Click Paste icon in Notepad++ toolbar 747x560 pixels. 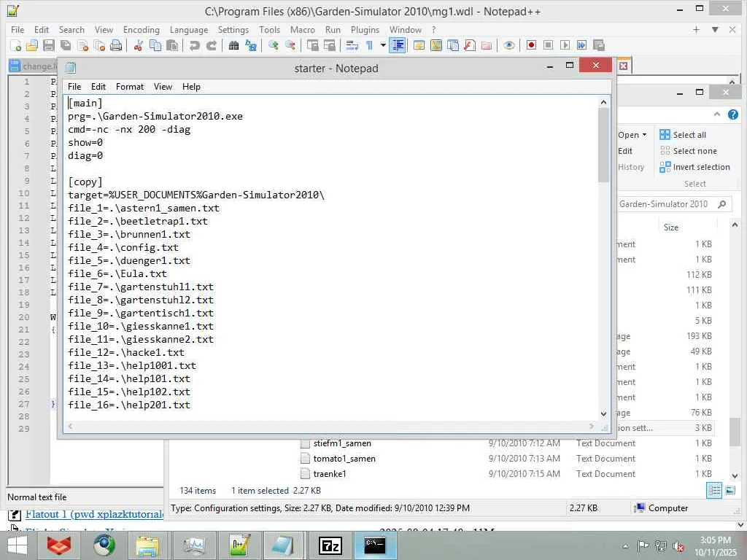[x=172, y=45]
